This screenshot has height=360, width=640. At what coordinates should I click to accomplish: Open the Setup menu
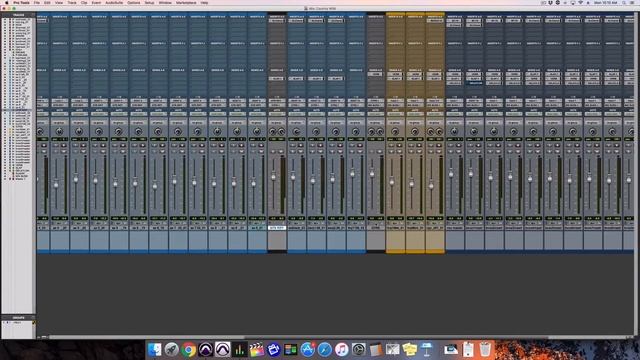149,2
